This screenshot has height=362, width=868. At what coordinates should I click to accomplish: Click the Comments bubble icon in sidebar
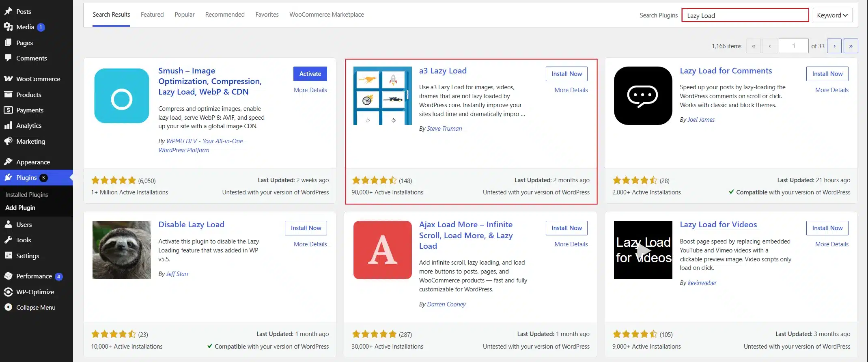click(8, 58)
